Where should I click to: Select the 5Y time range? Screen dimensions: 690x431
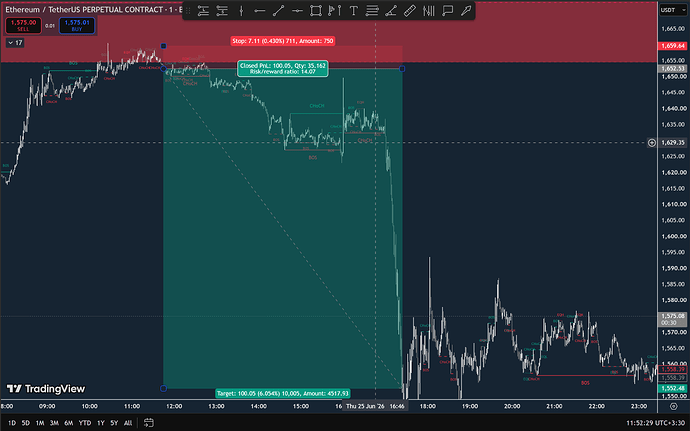[x=114, y=423]
